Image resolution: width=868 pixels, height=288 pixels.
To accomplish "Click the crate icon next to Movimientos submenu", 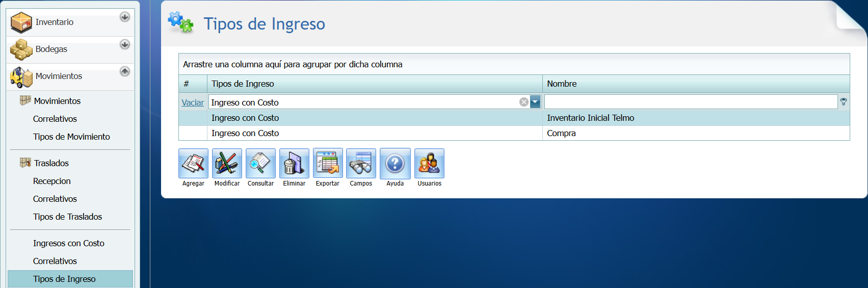I will click(x=25, y=100).
